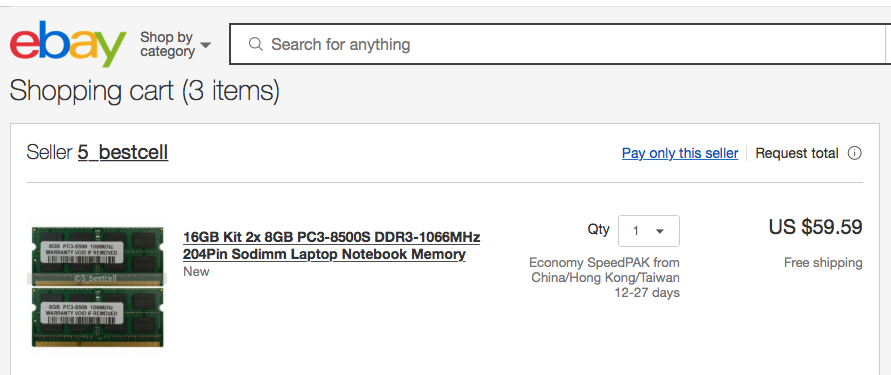Screen dimensions: 891x375
Task: Click the Shopping cart (3 items) heading
Action: click(x=144, y=91)
